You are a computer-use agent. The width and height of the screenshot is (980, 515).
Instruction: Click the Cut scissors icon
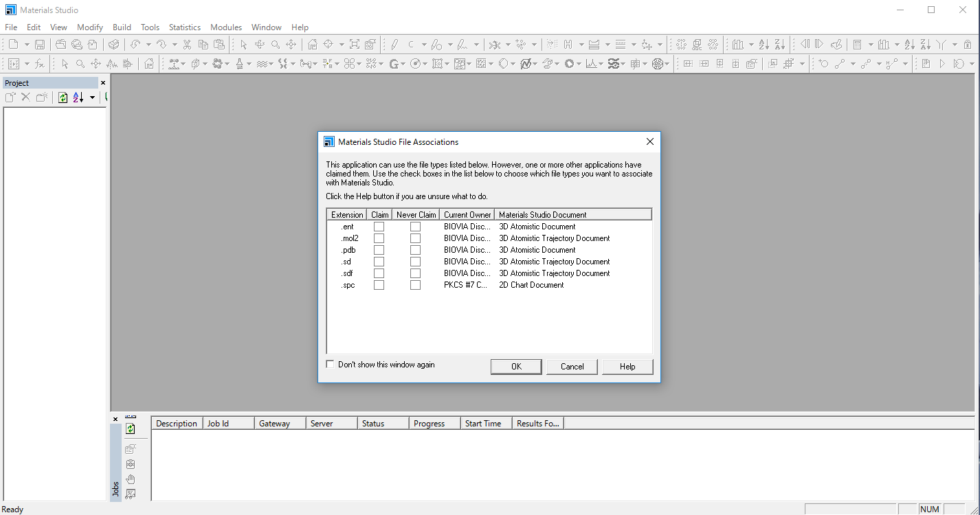187,45
